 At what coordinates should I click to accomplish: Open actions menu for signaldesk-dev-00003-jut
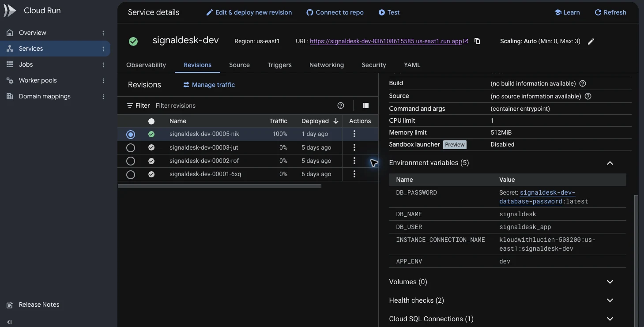(x=354, y=147)
